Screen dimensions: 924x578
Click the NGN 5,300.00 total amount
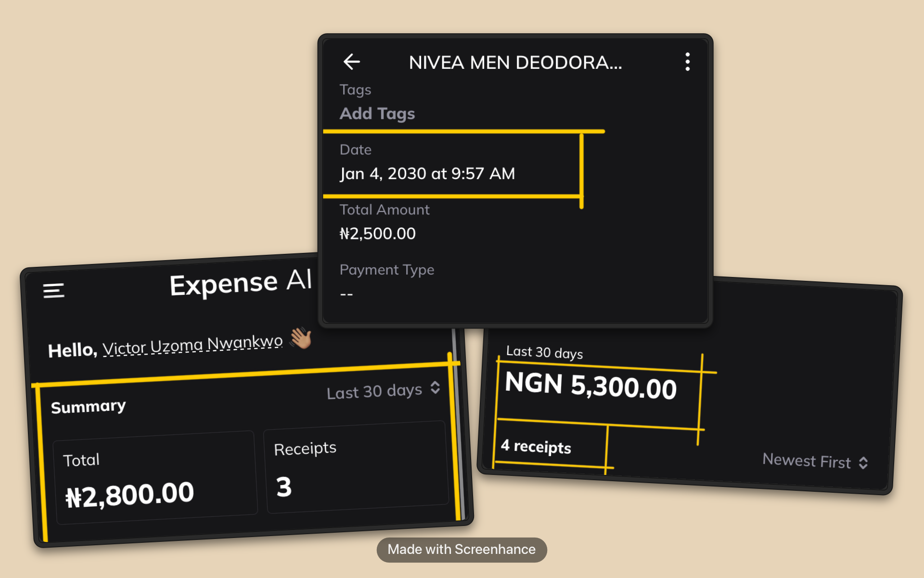pos(591,386)
